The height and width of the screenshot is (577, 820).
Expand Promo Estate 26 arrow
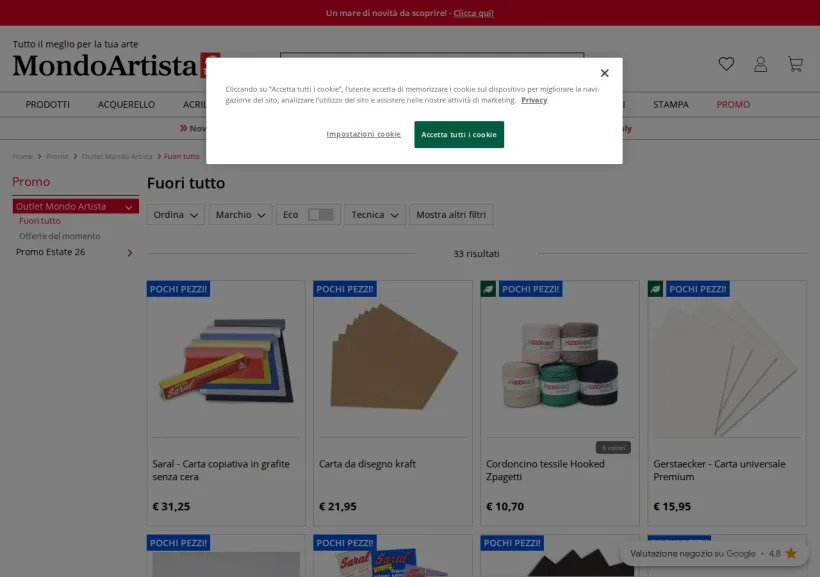click(130, 253)
